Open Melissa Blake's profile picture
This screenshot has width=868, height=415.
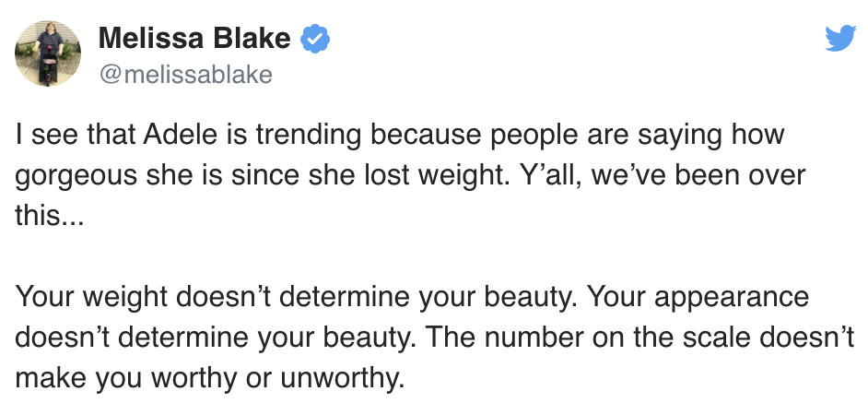[x=47, y=54]
